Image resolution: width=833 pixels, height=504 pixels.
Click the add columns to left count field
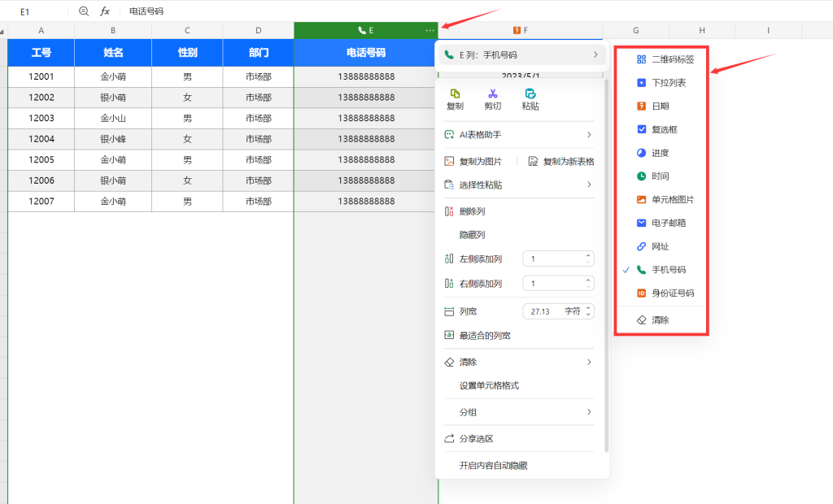tap(553, 259)
